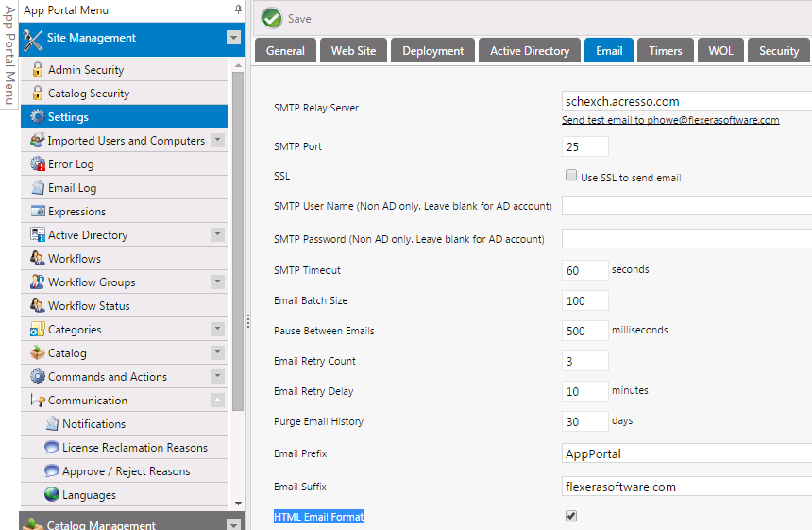Click the Send test email link
Screen dimensions: 812x530
(670, 121)
